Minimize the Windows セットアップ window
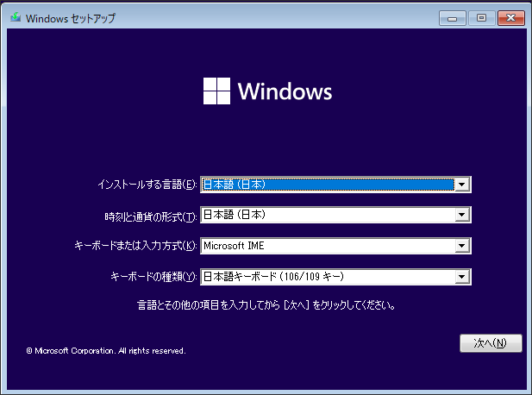The width and height of the screenshot is (532, 395). 453,18
